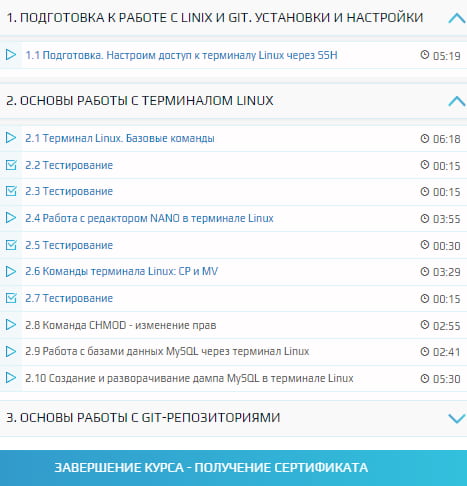Image resolution: width=467 pixels, height=486 pixels.
Task: Click play icon beside lesson 1.1 Подготовка
Action: pyautogui.click(x=11, y=54)
